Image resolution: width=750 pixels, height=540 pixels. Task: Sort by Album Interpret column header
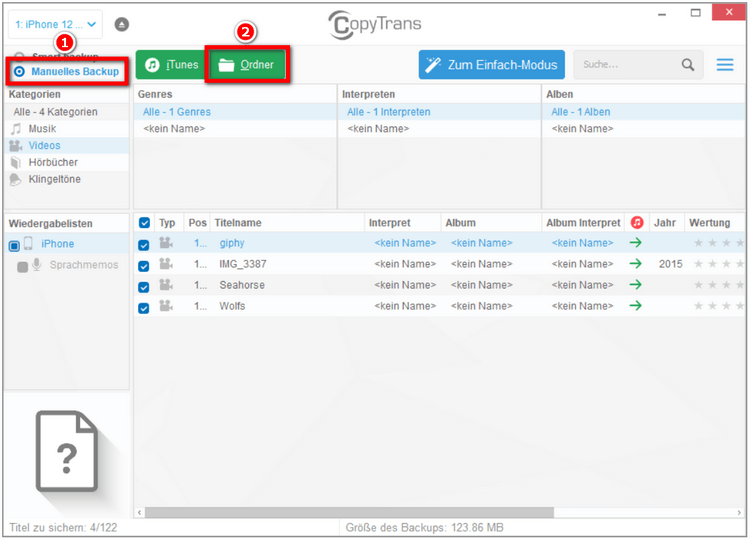tap(583, 223)
